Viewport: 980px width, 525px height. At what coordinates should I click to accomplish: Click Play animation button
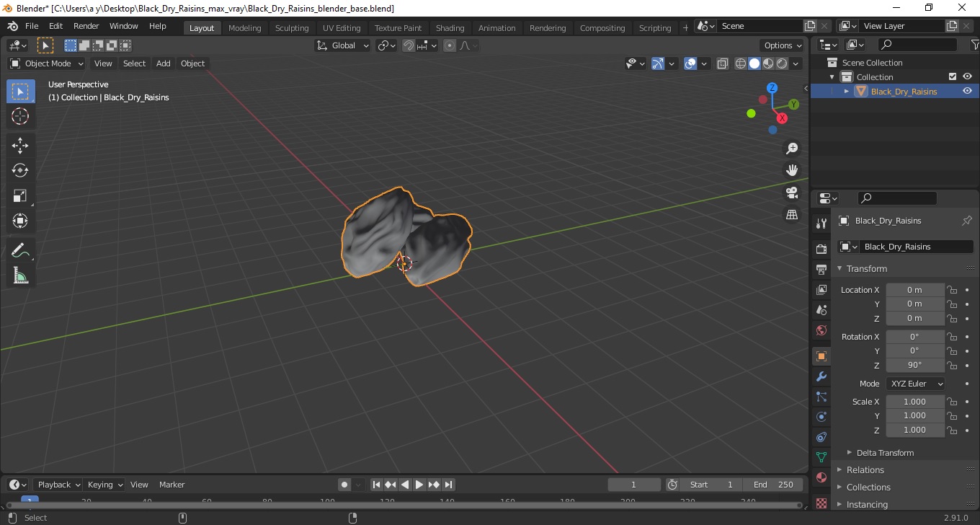click(x=419, y=485)
